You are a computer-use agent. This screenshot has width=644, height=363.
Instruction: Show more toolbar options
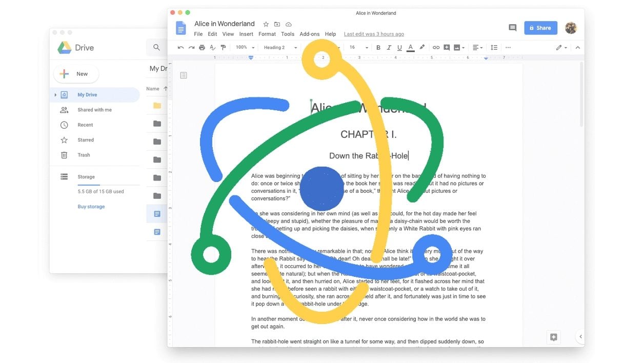coord(508,48)
